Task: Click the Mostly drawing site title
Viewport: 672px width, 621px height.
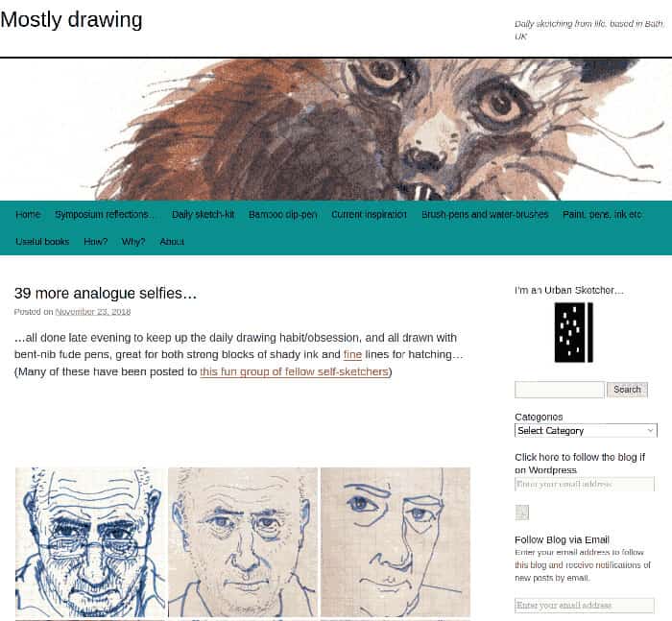Action: [71, 20]
